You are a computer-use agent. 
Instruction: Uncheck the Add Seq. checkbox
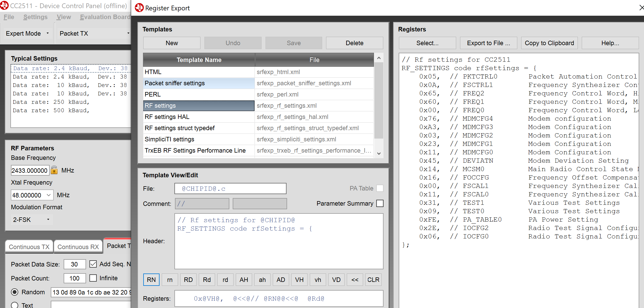coord(93,264)
